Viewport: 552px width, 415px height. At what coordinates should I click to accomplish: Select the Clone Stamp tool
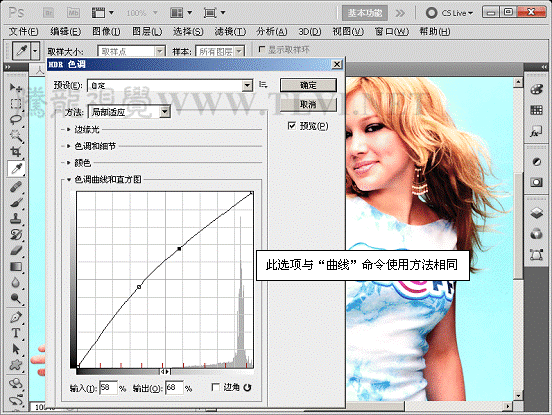coord(15,219)
